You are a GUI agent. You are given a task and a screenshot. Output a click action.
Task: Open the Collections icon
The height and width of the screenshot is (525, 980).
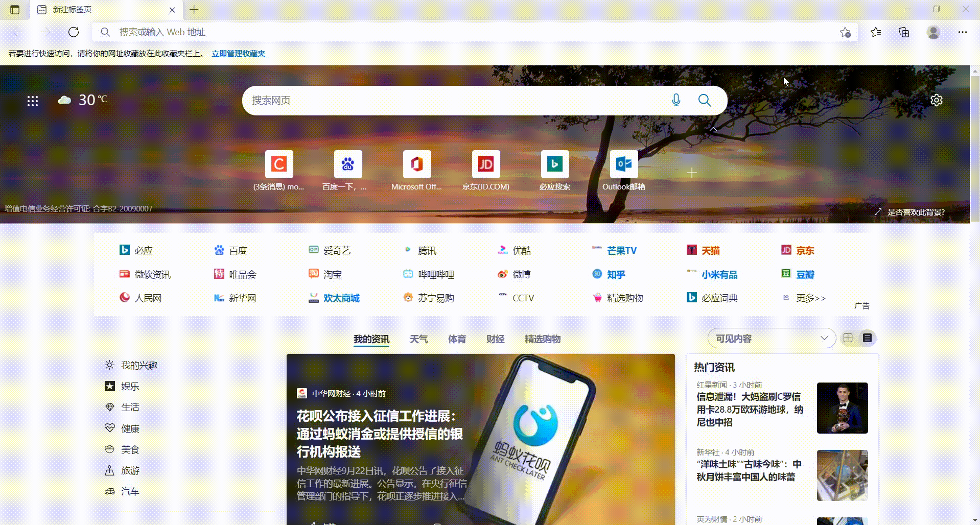(904, 32)
